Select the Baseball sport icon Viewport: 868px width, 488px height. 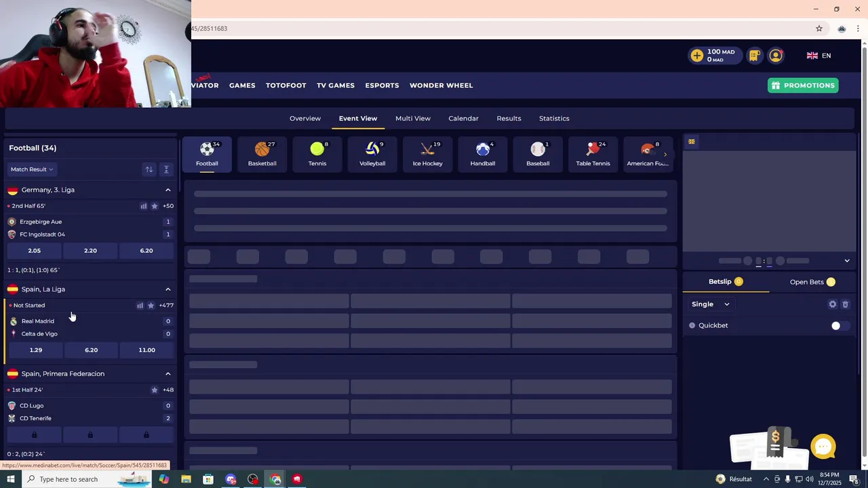[x=538, y=155]
